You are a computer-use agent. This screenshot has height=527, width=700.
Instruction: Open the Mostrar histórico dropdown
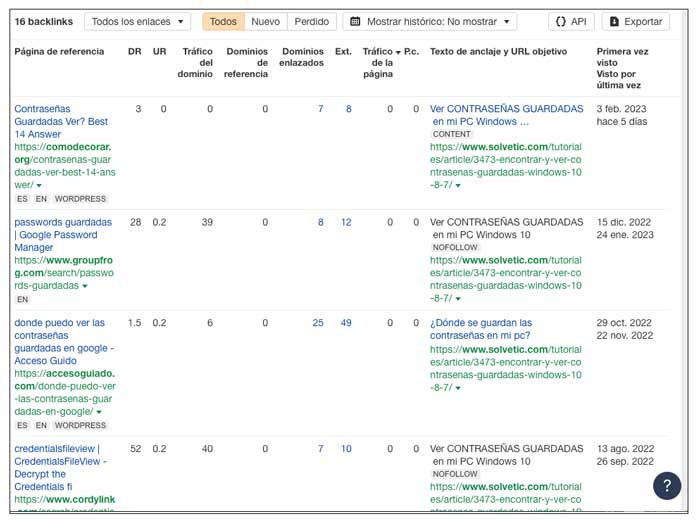[x=430, y=21]
